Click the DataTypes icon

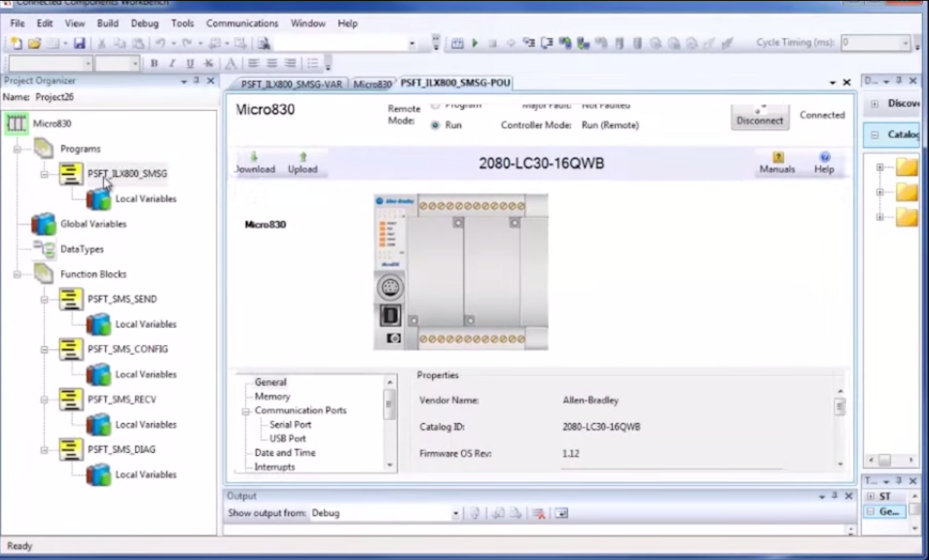[x=44, y=249]
